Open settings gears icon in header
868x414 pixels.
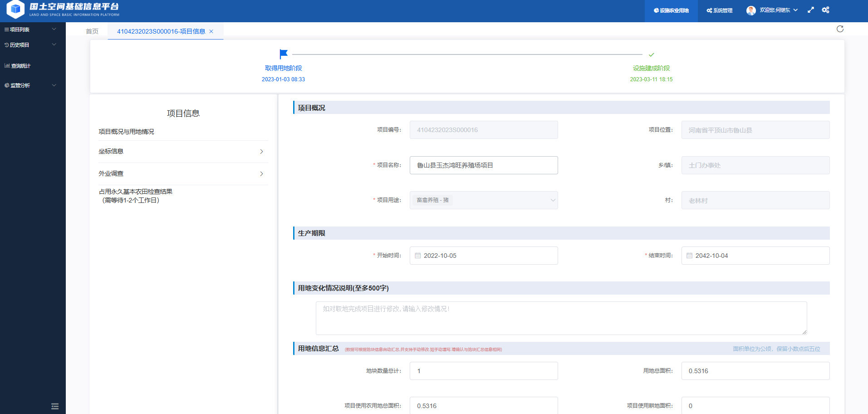click(826, 10)
